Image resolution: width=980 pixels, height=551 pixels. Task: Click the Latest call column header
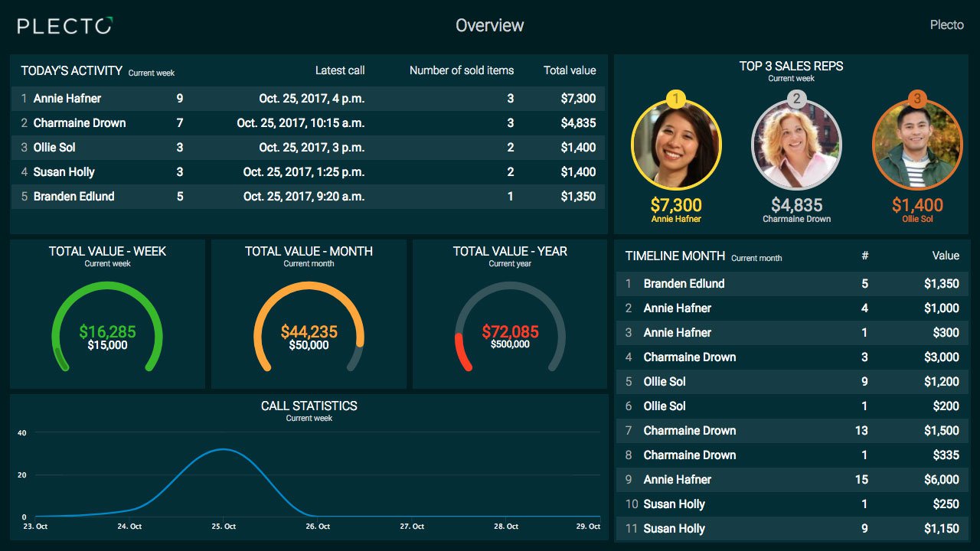click(340, 70)
